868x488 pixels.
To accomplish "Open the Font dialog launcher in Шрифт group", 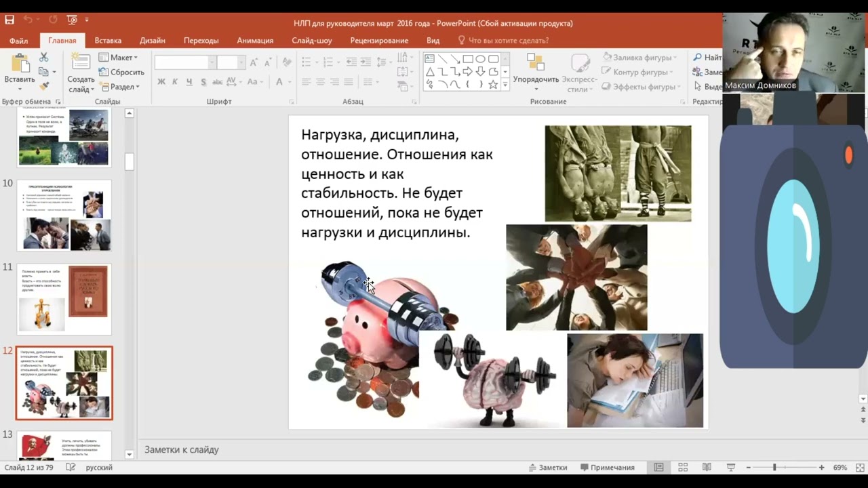I will [292, 102].
